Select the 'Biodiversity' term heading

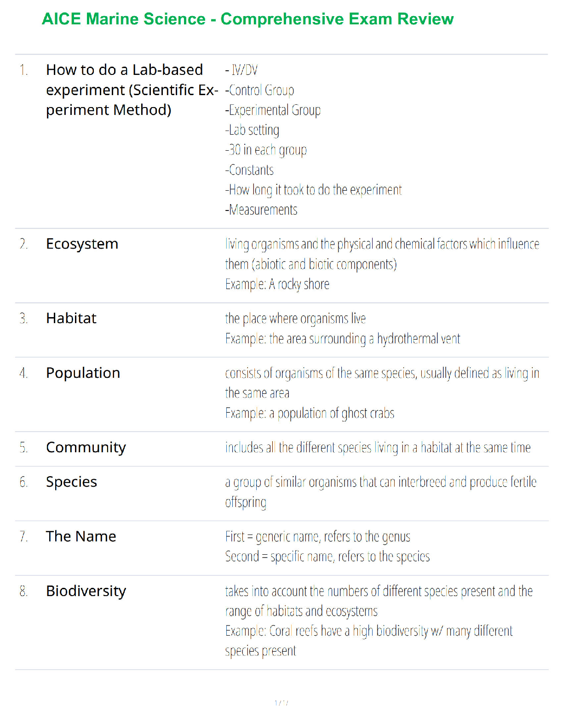86,591
